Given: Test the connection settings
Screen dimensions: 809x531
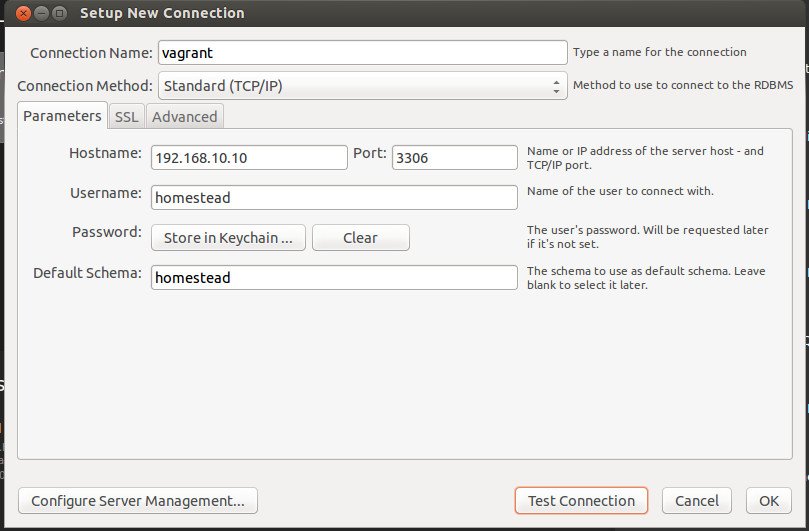Looking at the screenshot, I should [581, 501].
